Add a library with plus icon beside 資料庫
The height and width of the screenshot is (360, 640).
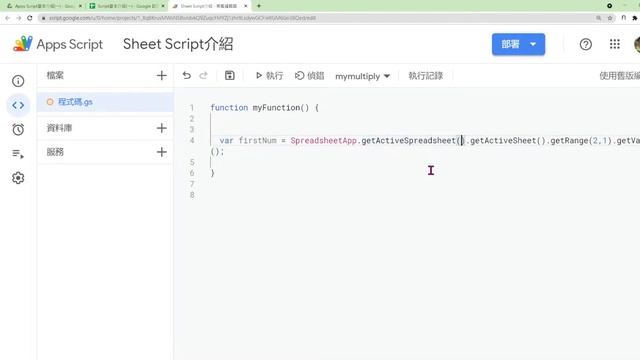[x=162, y=128]
